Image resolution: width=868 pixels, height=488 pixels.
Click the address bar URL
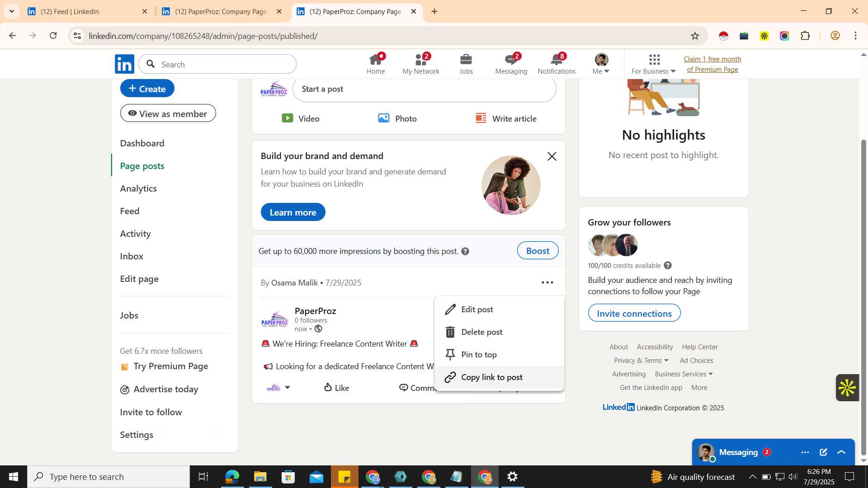pyautogui.click(x=203, y=36)
